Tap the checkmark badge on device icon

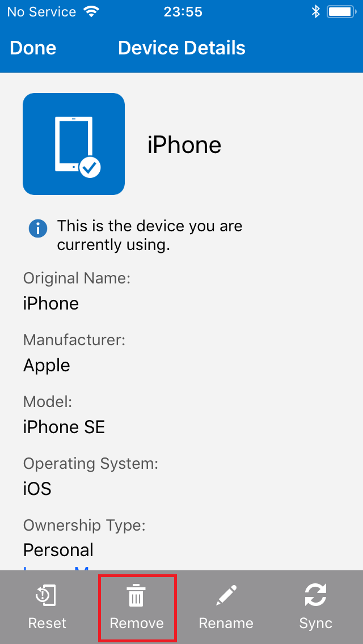[x=90, y=167]
